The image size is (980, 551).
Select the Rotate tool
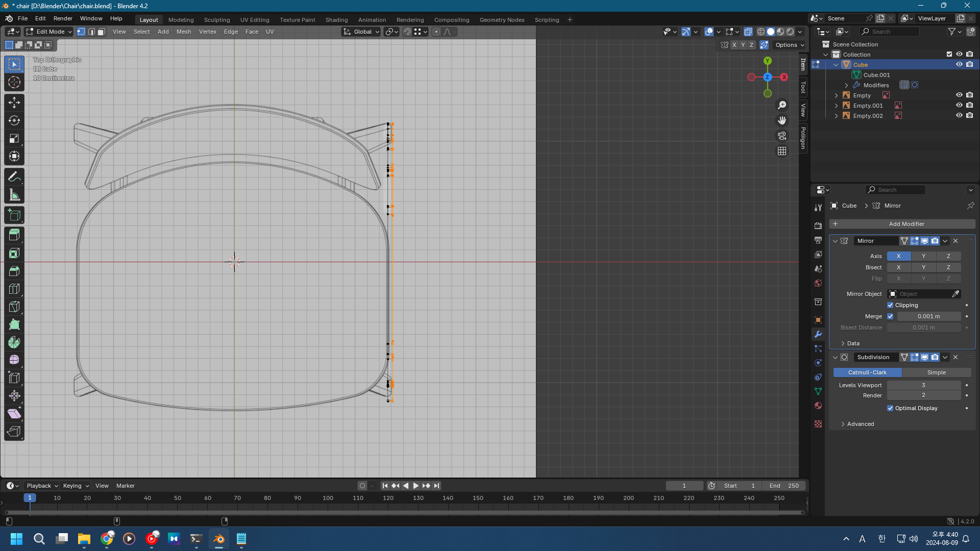click(x=14, y=120)
